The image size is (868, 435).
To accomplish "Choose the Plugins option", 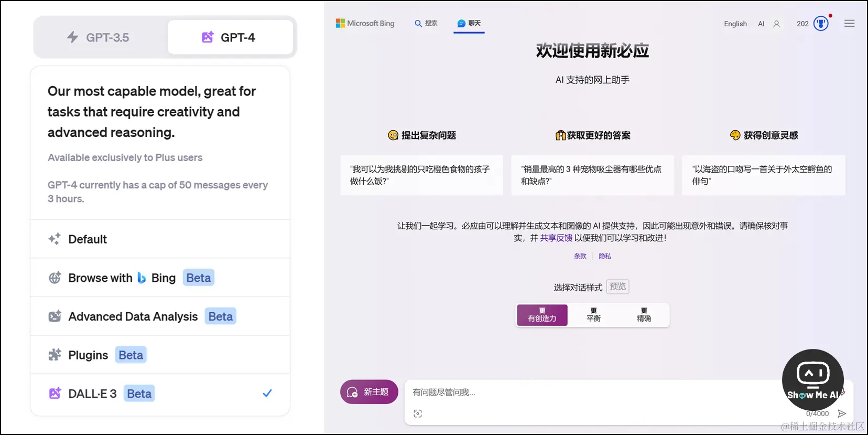I will pyautogui.click(x=160, y=355).
